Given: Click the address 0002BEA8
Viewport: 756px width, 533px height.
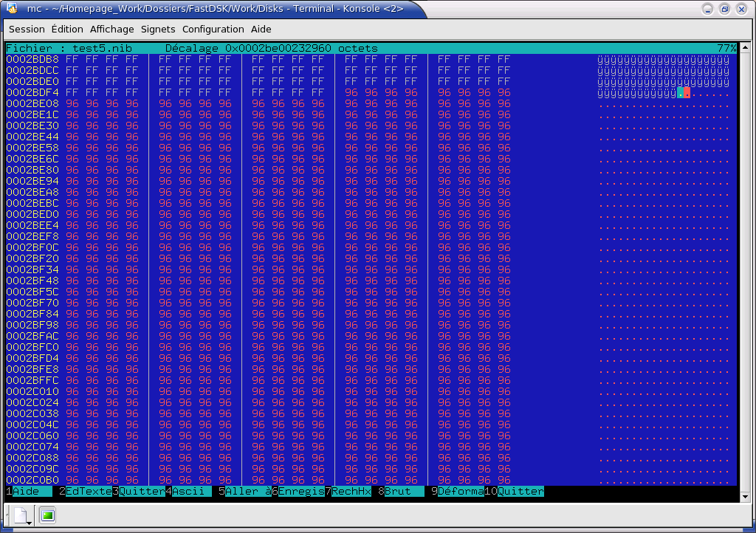Looking at the screenshot, I should [x=32, y=192].
